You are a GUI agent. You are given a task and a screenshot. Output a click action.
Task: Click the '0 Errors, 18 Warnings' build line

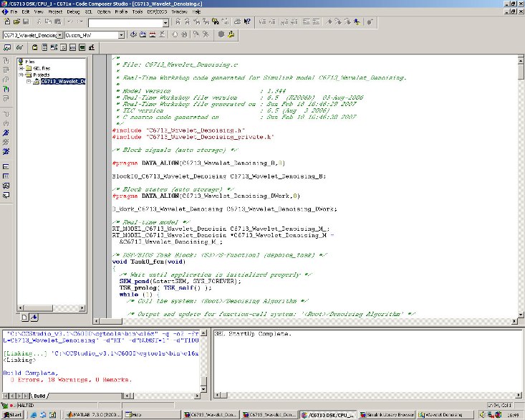tap(71, 380)
